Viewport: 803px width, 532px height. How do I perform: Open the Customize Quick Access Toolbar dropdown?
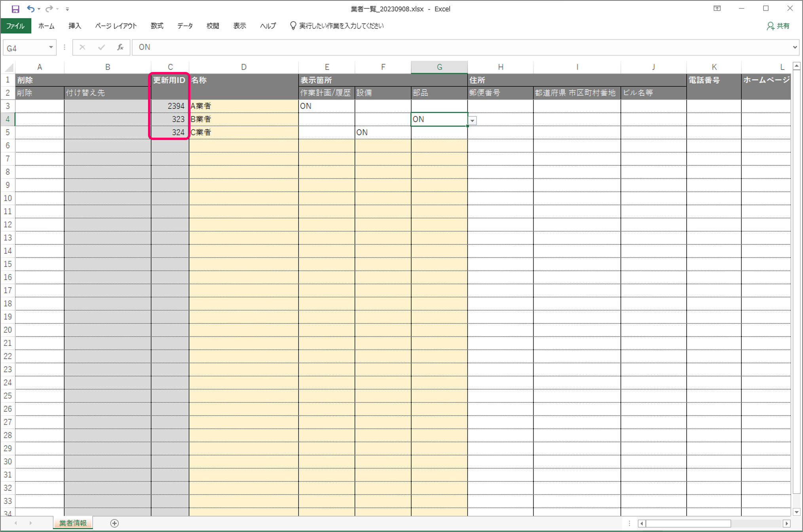(67, 9)
